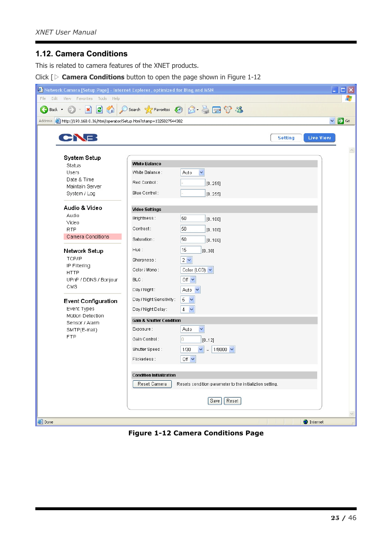392x555 pixels.
Task: Click the Messenger icon in toolbar
Action: (239, 110)
